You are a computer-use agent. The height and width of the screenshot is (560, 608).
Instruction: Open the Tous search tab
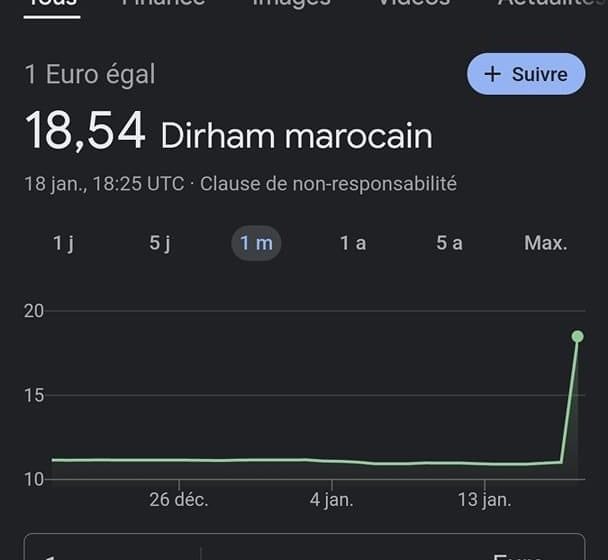click(x=52, y=5)
